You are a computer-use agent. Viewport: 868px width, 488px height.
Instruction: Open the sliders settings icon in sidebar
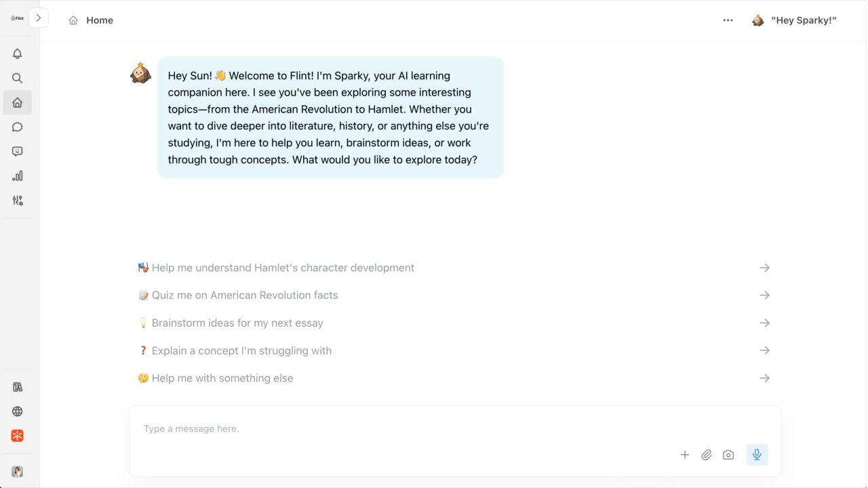(x=18, y=200)
